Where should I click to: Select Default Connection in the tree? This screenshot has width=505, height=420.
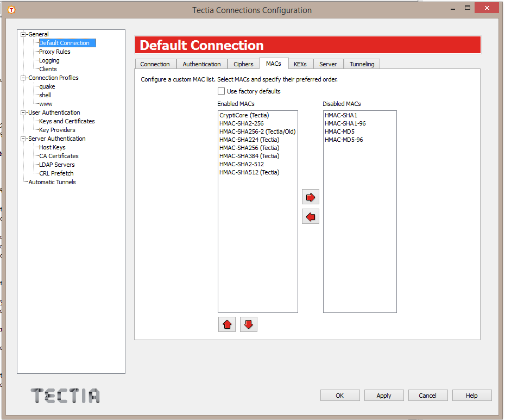pyautogui.click(x=67, y=43)
